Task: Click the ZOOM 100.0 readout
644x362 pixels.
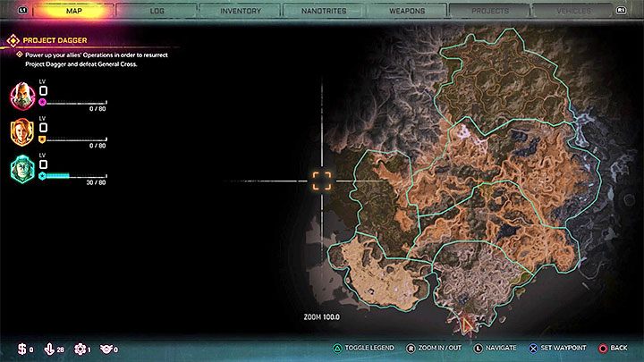Action: click(x=322, y=316)
